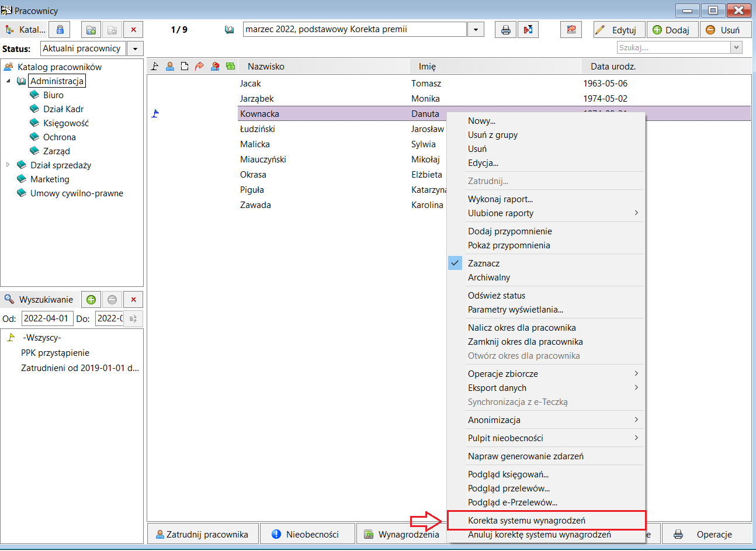Click the Edytuj button
The height and width of the screenshot is (551, 756).
[x=619, y=30]
